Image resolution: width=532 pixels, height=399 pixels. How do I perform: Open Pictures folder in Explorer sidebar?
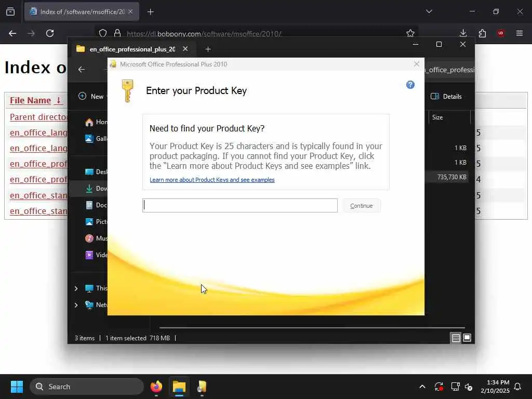pyautogui.click(x=96, y=221)
